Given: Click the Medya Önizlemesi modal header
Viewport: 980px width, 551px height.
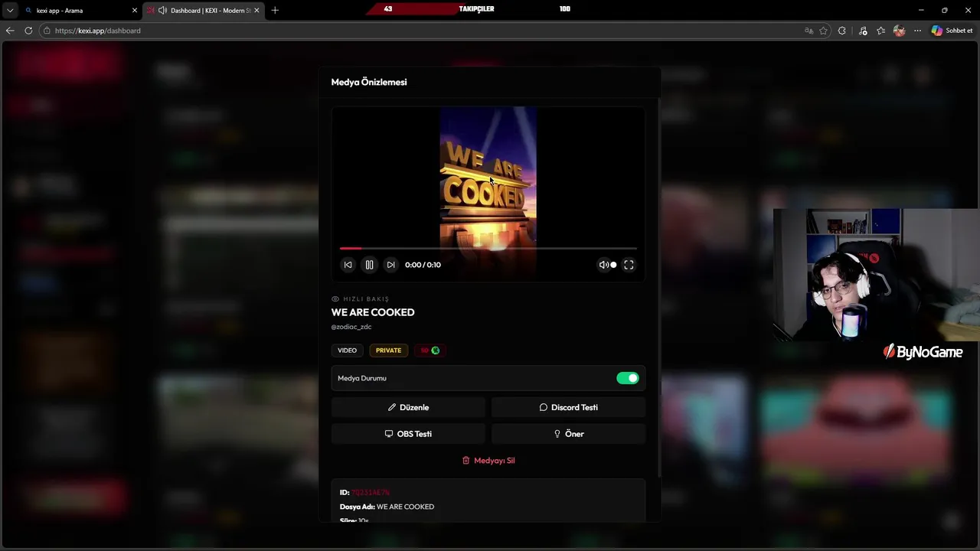Looking at the screenshot, I should click(369, 82).
